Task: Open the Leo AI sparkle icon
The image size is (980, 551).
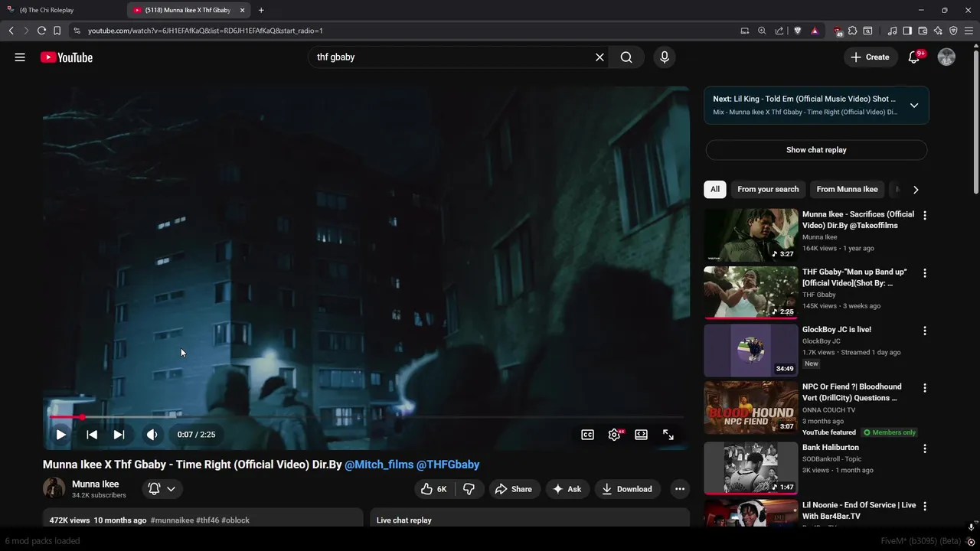Action: pos(938,31)
